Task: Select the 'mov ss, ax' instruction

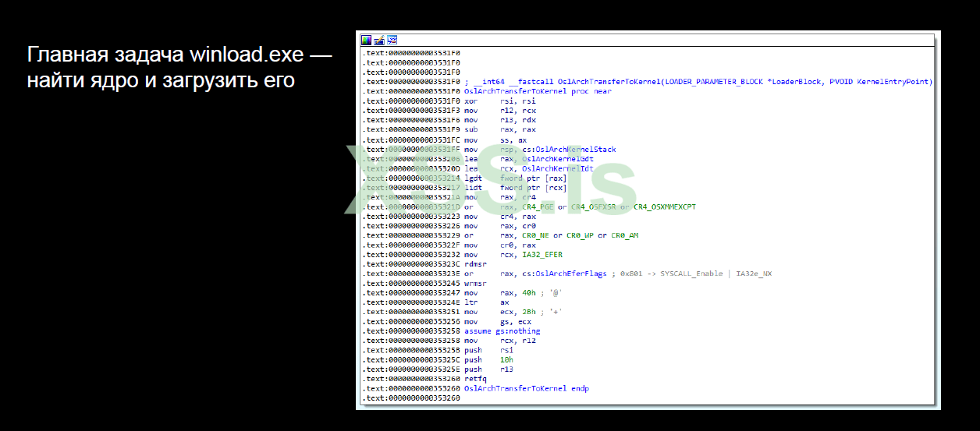Action: pyautogui.click(x=495, y=140)
